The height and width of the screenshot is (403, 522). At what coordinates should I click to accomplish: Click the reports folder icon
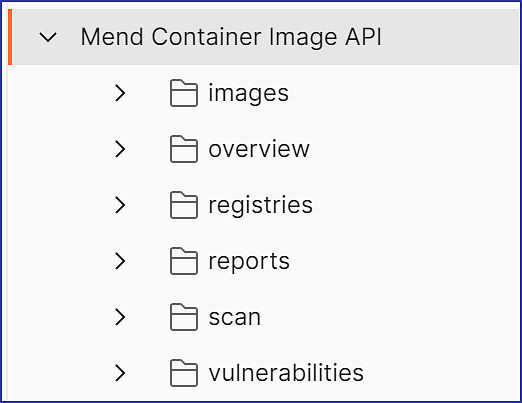click(184, 261)
